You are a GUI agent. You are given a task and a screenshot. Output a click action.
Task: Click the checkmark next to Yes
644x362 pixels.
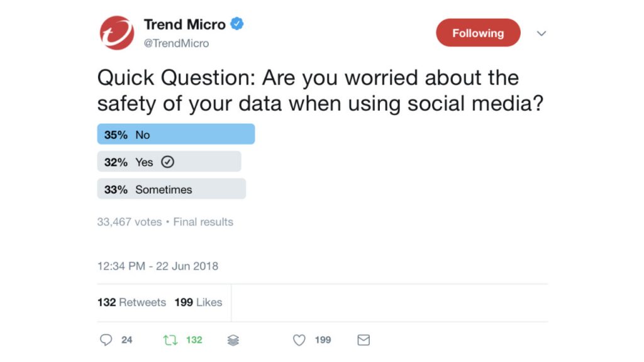pos(167,162)
